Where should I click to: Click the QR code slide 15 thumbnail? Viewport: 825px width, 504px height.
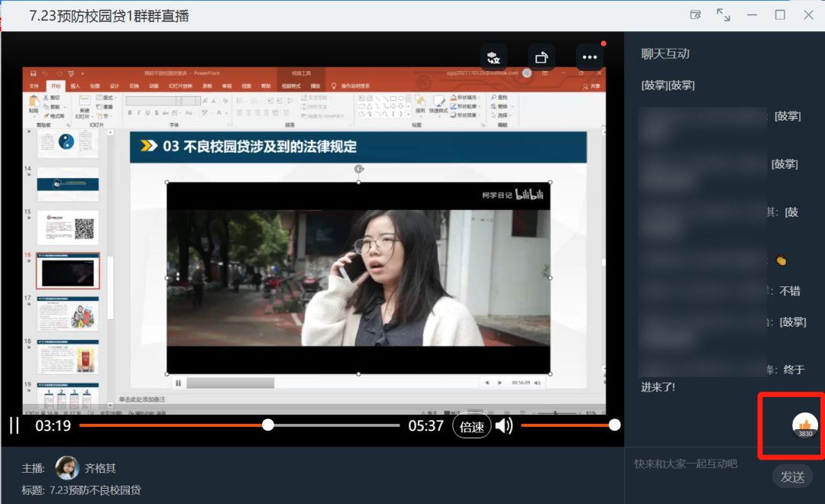[x=68, y=227]
